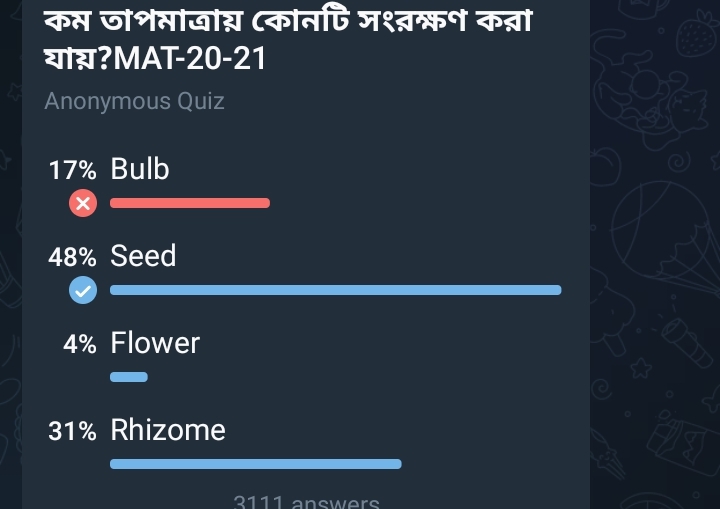Tap the 31% percentage label

click(x=73, y=432)
